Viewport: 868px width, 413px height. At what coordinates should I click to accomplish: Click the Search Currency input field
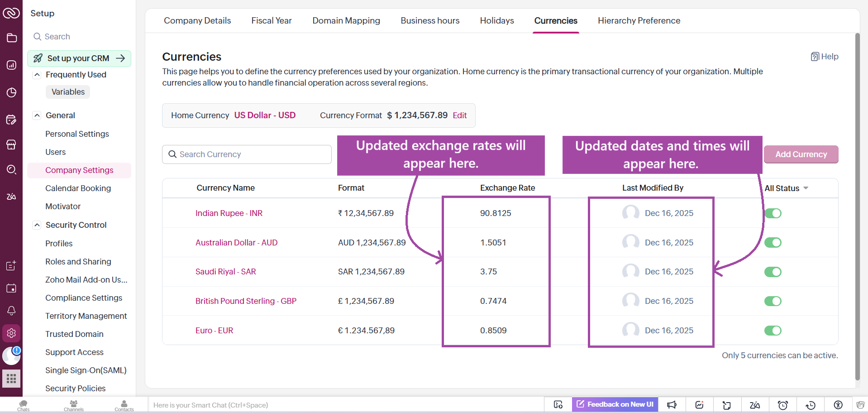pos(247,154)
